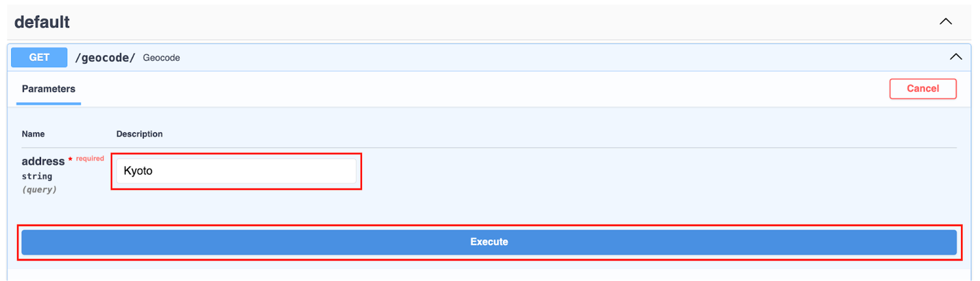
Task: Click the Description column header
Action: click(x=140, y=134)
